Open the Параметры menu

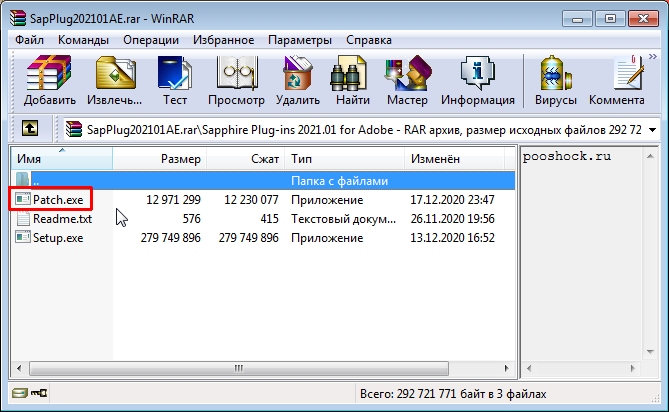pyautogui.click(x=300, y=40)
